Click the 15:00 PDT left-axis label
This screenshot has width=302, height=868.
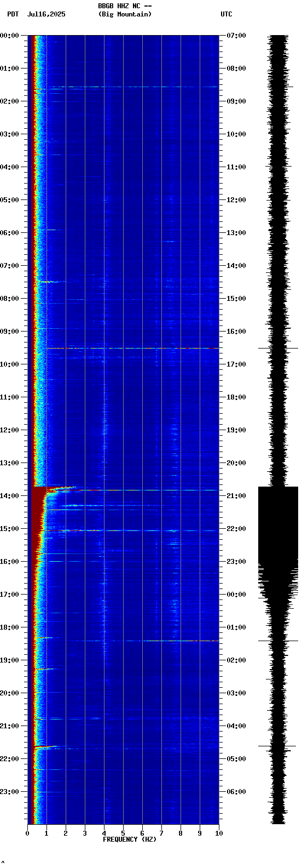9,529
